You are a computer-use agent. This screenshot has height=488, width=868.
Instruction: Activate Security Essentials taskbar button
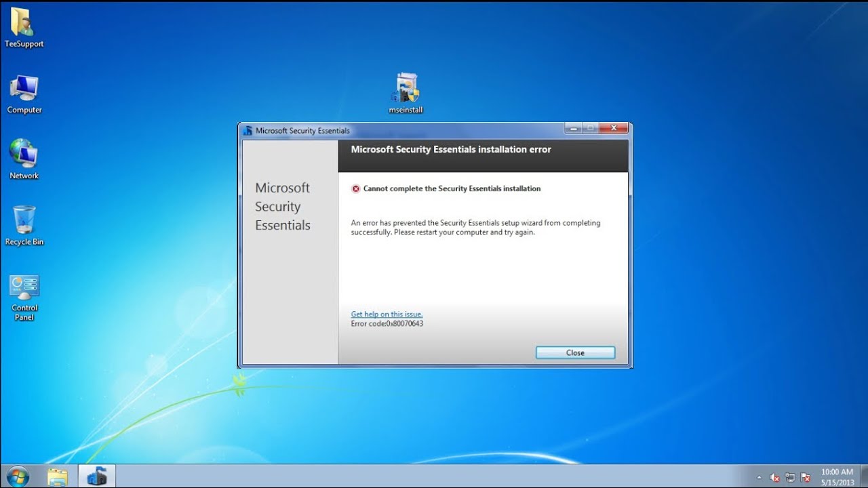[97, 477]
